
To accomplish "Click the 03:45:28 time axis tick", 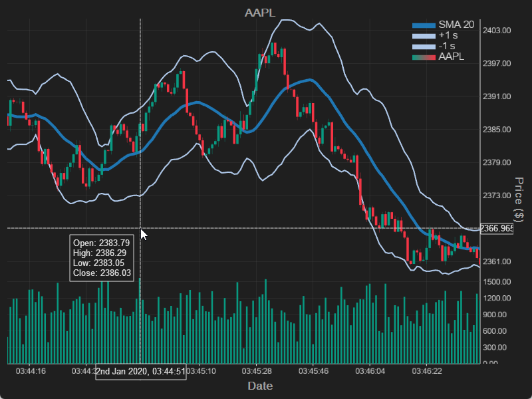I will [257, 371].
